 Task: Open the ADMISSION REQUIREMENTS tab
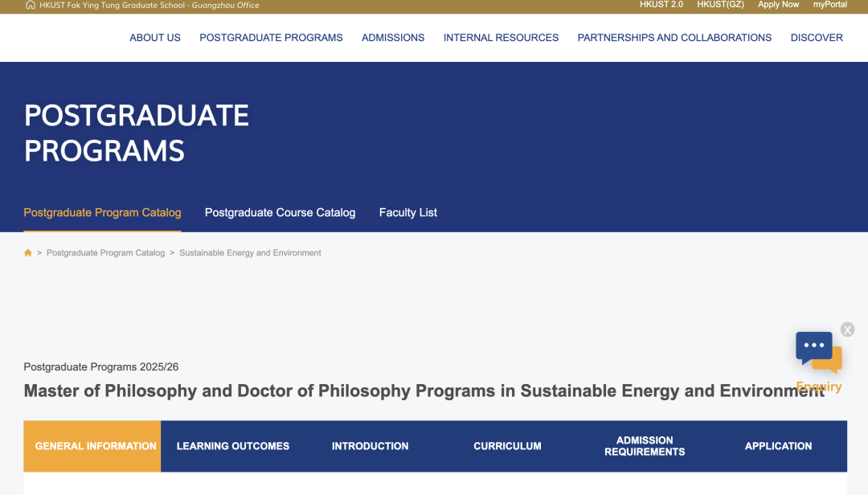(645, 446)
